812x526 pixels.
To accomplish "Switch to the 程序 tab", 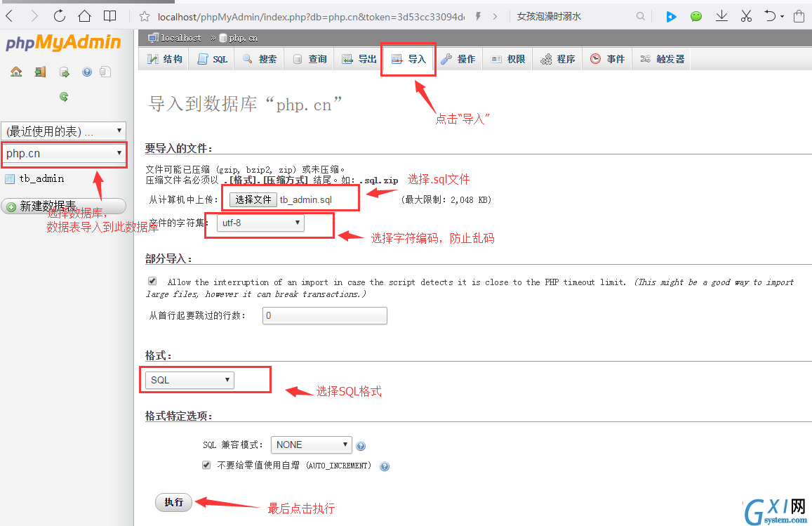I will point(558,59).
